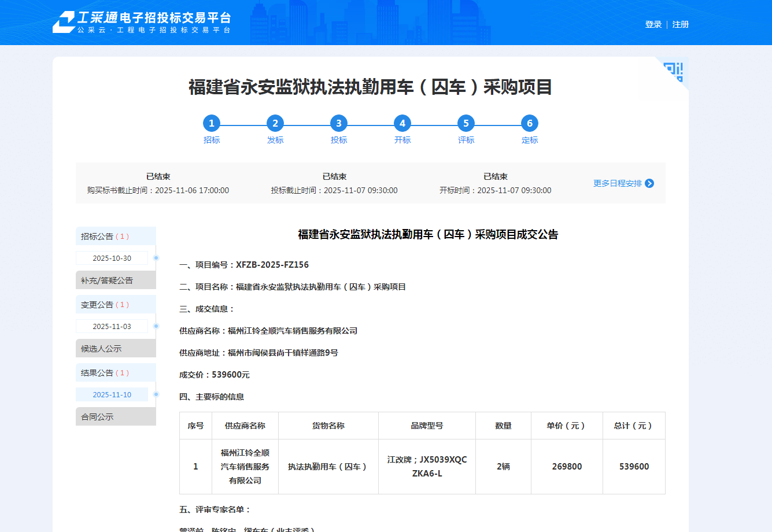Select step 6 定标 circle
772x532 pixels.
coord(530,123)
